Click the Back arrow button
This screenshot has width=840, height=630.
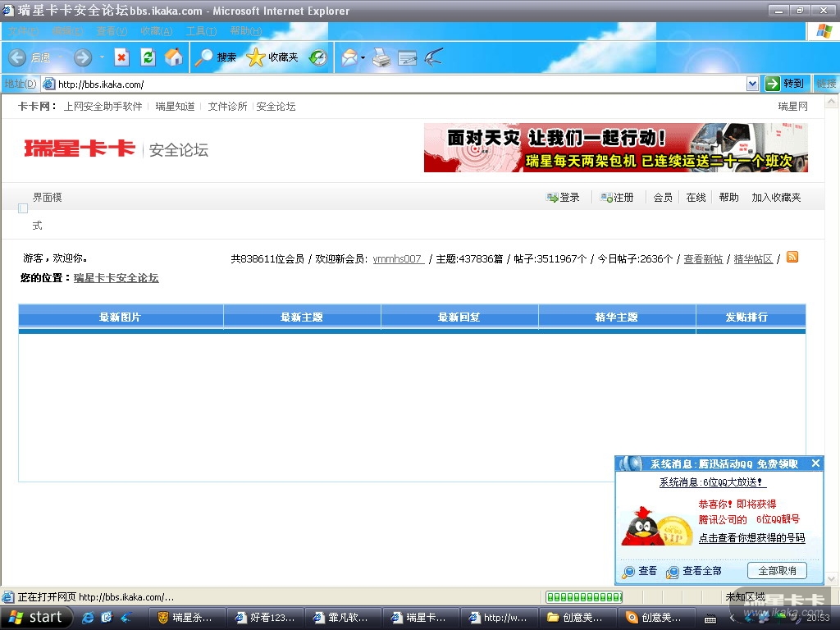coord(18,57)
